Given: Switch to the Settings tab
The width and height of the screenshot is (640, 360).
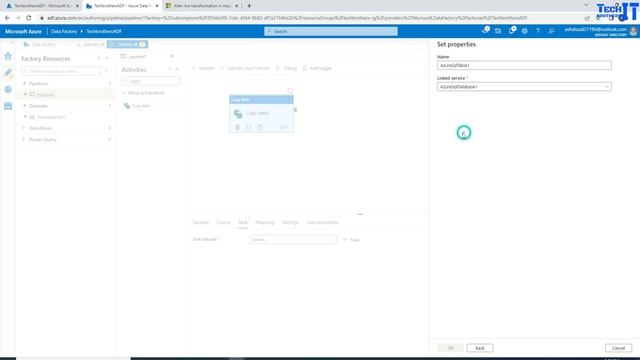Looking at the screenshot, I should coord(290,222).
